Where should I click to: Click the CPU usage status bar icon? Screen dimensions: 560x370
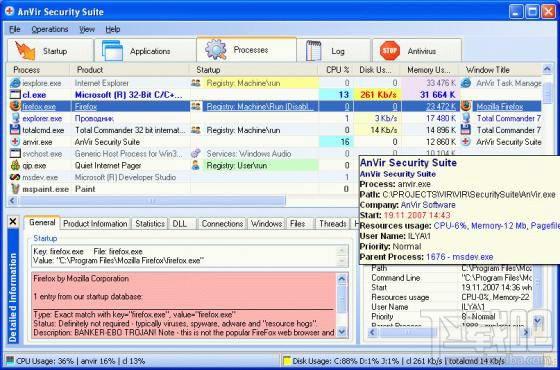(x=10, y=361)
